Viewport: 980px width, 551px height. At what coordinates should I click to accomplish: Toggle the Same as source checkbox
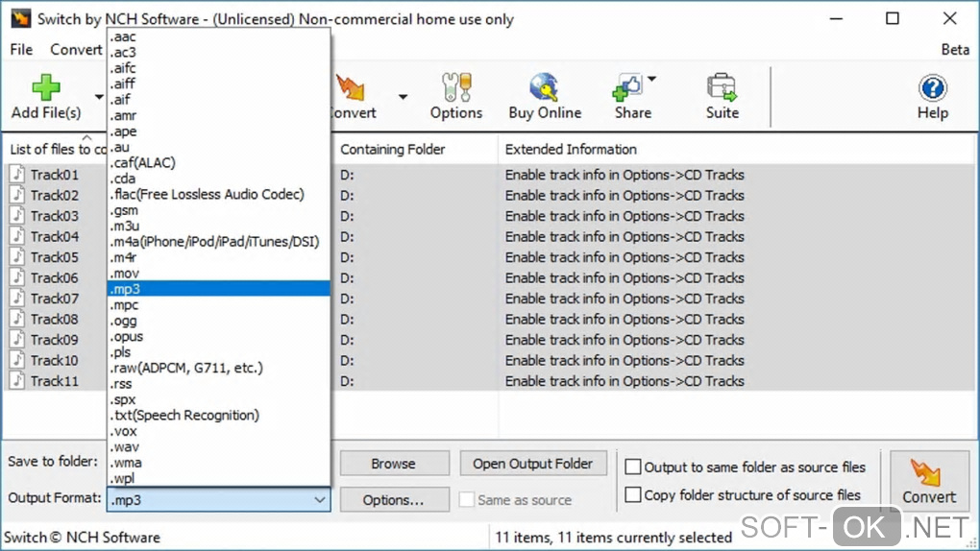pos(466,500)
